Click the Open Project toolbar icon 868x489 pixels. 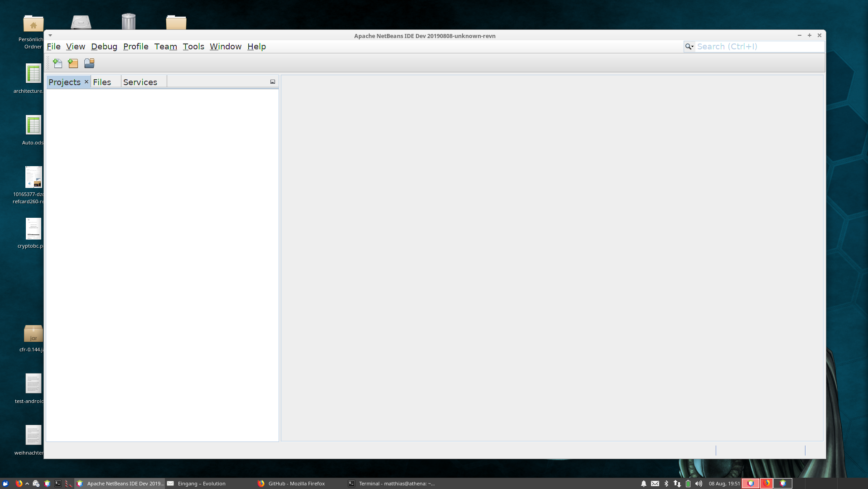(89, 63)
